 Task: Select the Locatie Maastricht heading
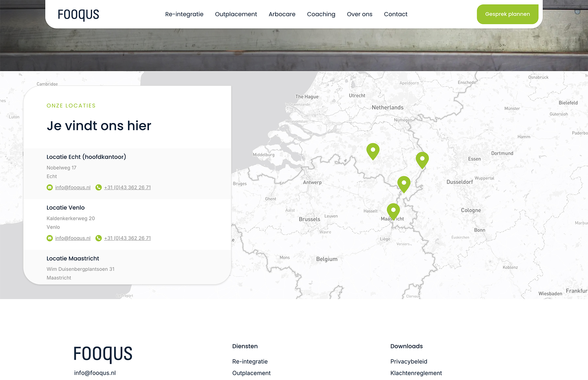click(73, 258)
